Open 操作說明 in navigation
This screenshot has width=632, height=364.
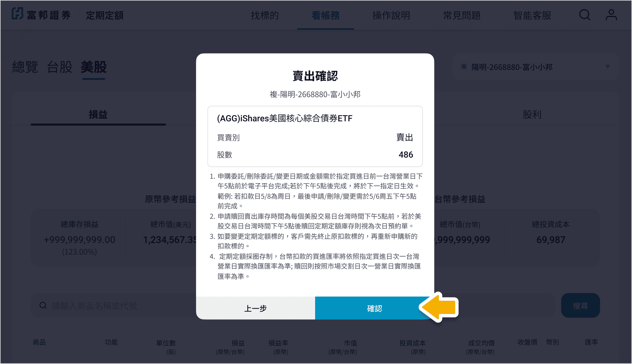tap(391, 15)
